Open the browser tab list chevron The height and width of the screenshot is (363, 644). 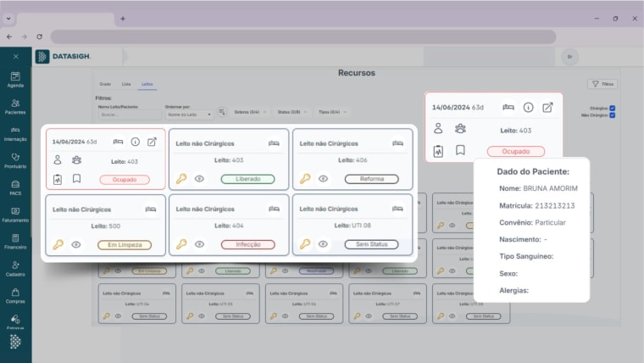click(8, 19)
